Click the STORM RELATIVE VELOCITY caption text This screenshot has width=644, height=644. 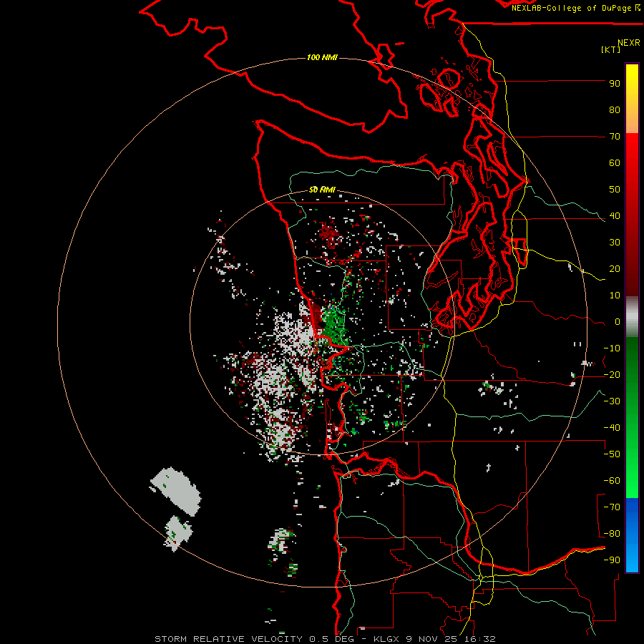coord(228,639)
